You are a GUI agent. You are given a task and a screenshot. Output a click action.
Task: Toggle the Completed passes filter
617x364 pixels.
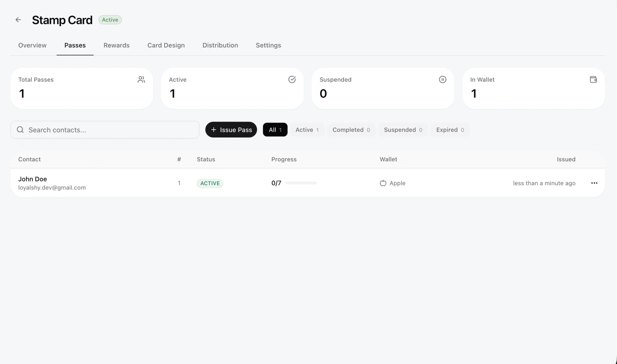coord(351,130)
